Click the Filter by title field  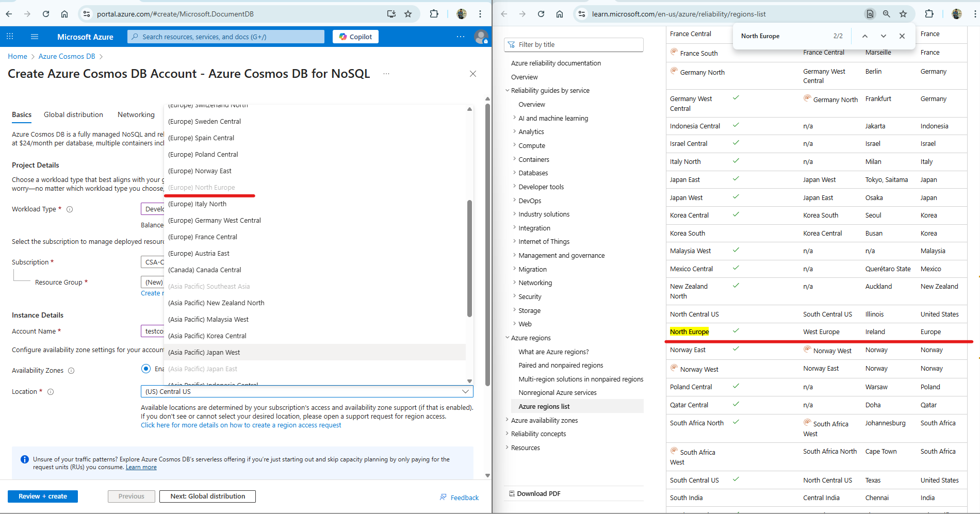(574, 45)
